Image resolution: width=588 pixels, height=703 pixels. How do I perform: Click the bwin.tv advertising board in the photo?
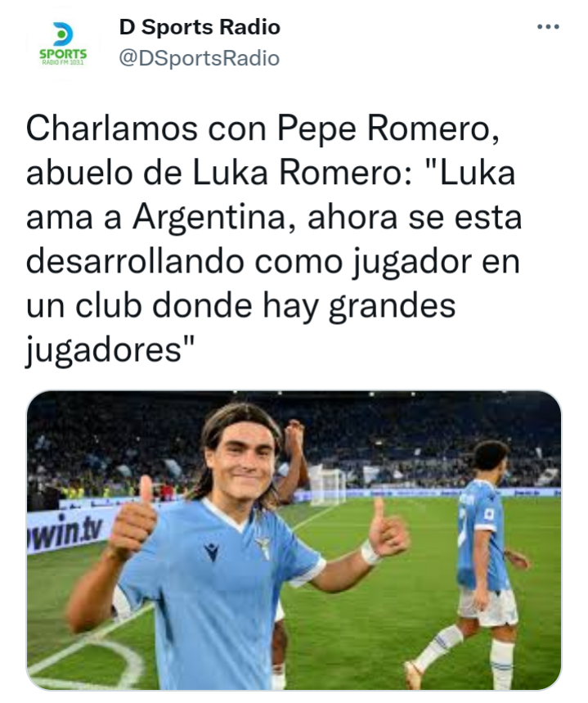tap(67, 530)
